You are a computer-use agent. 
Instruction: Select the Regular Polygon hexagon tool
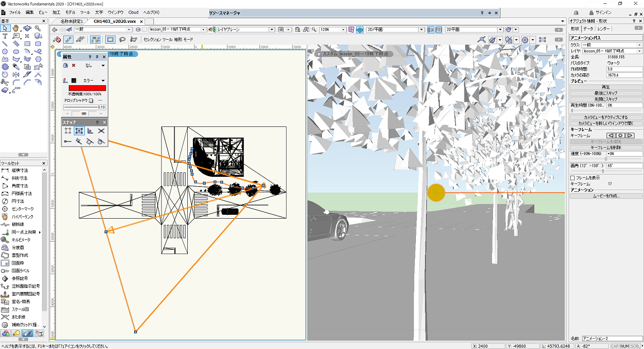coord(38,59)
